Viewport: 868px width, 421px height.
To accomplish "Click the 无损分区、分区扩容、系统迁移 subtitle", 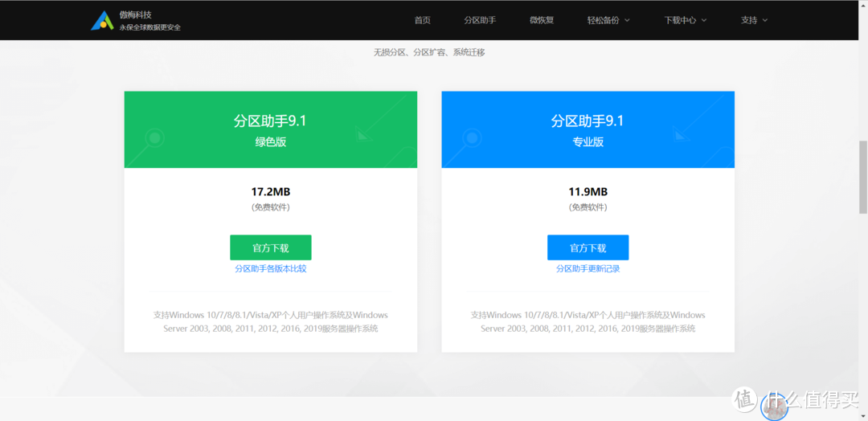I will pos(429,52).
